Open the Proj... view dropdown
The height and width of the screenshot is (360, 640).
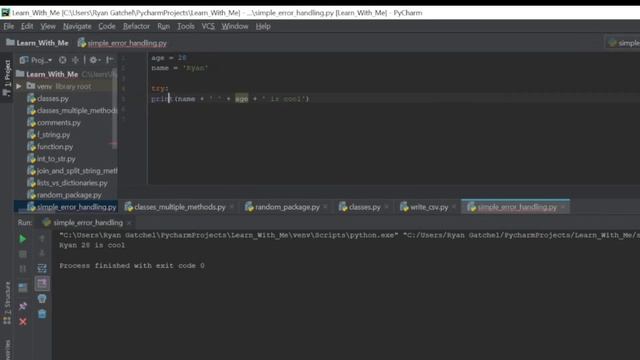click(36, 60)
